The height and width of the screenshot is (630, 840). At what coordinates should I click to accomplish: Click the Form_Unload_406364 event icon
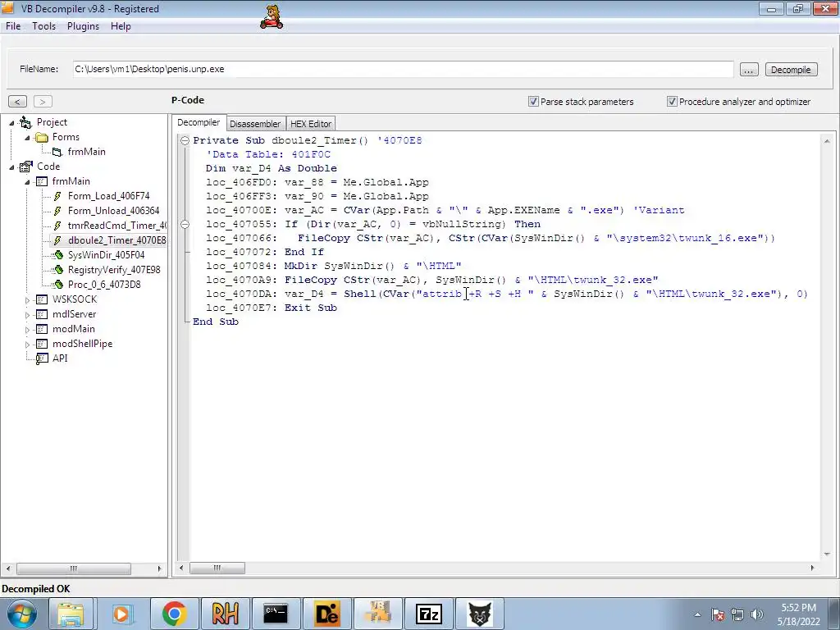(x=57, y=211)
